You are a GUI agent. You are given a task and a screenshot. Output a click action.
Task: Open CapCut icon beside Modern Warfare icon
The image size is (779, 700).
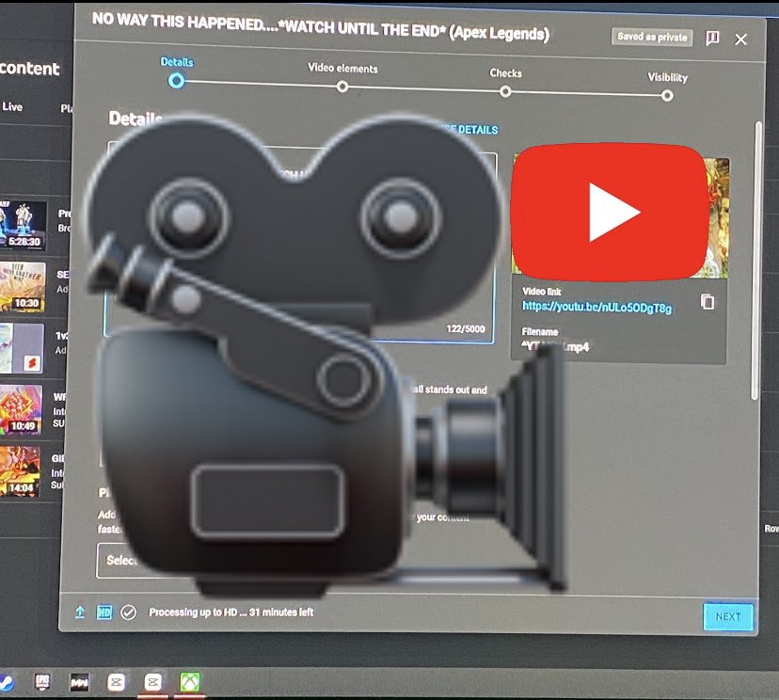117,682
